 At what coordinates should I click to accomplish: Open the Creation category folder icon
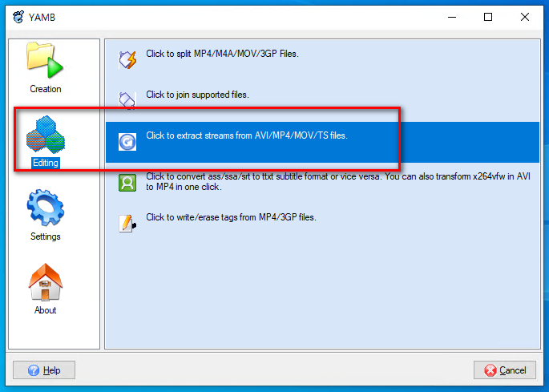[x=45, y=60]
